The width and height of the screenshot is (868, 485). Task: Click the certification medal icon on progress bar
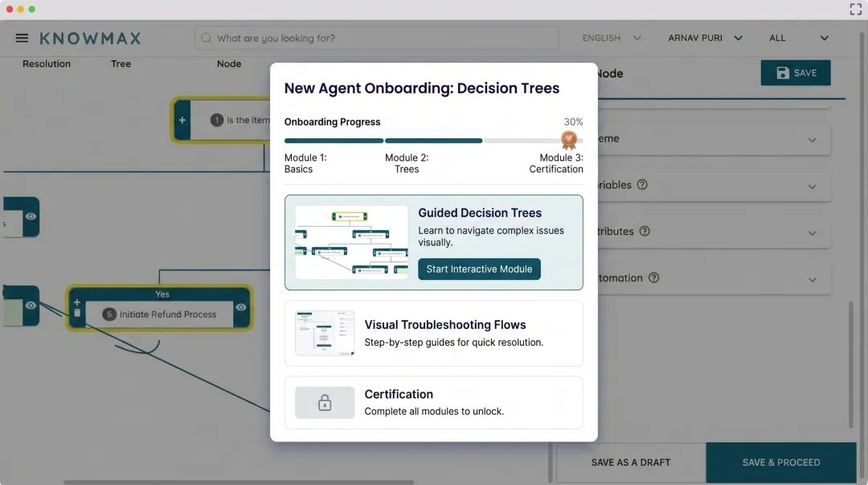click(x=568, y=140)
